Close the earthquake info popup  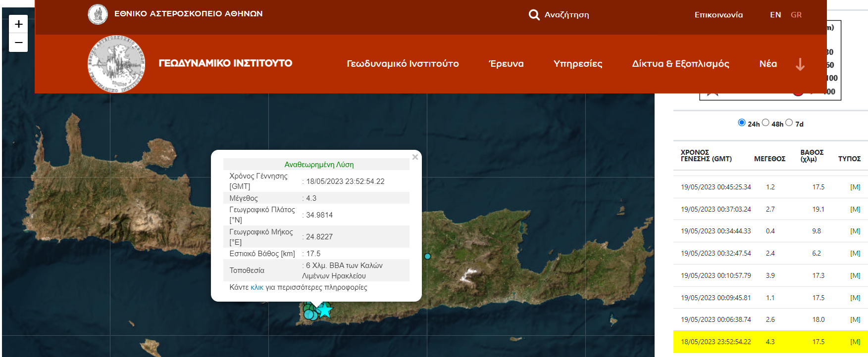tap(415, 157)
